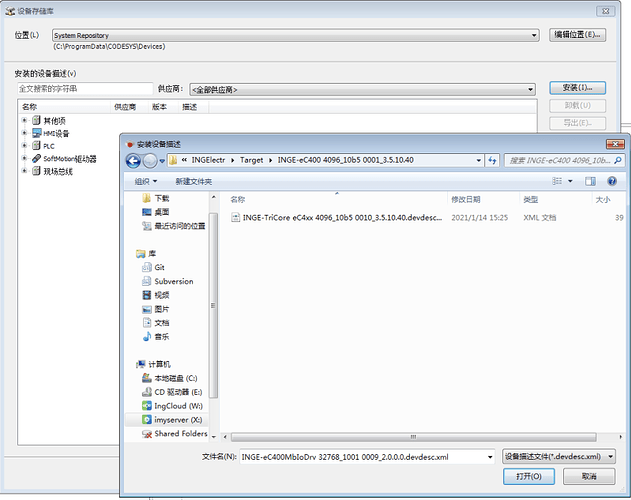Click the refresh icon beside address bar
Image resolution: width=631 pixels, height=500 pixels.
tap(492, 160)
